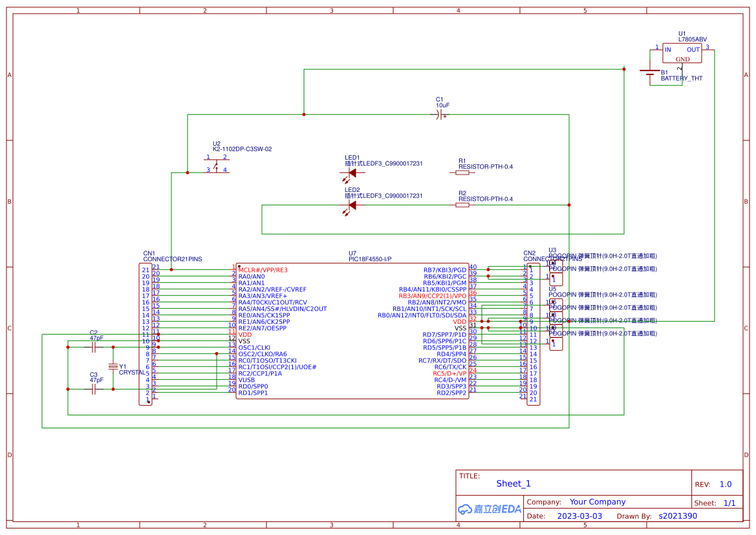Image resolution: width=756 pixels, height=535 pixels.
Task: Click the R1 resistor symbol
Action: (x=462, y=173)
